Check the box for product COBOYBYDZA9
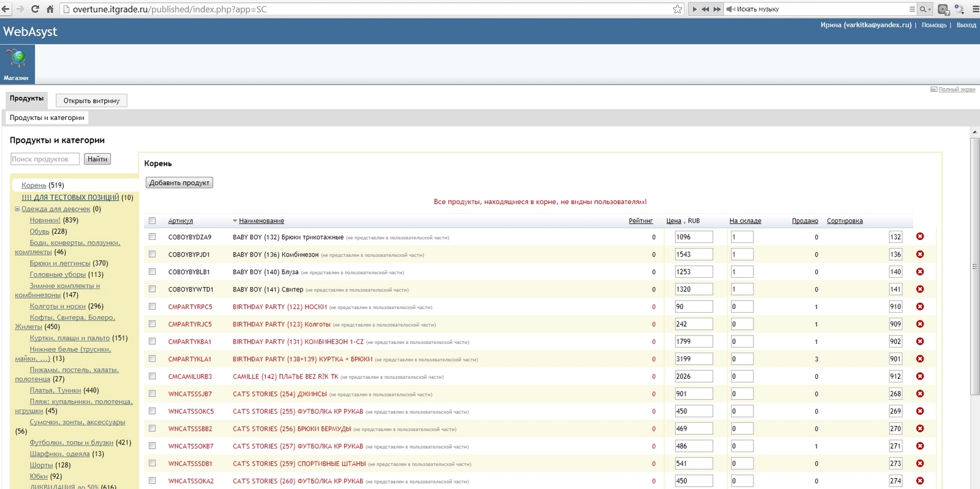Viewport: 980px width, 489px height. (x=152, y=237)
